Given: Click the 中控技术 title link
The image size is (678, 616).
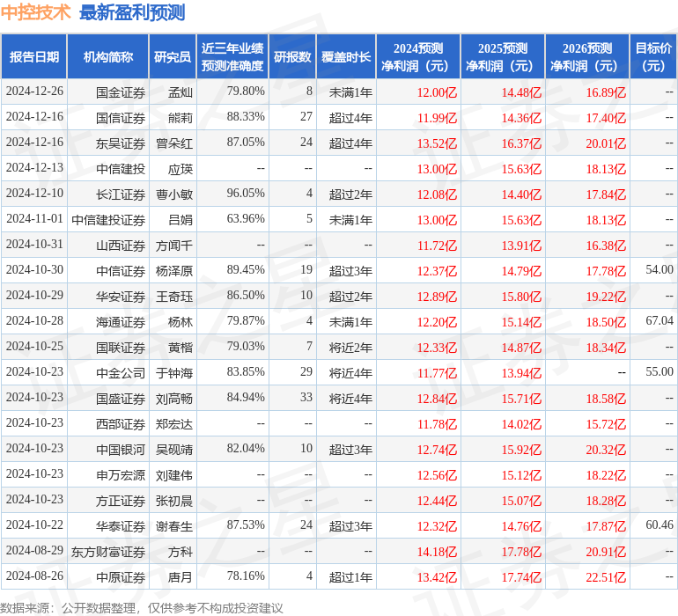Looking at the screenshot, I should [x=35, y=12].
